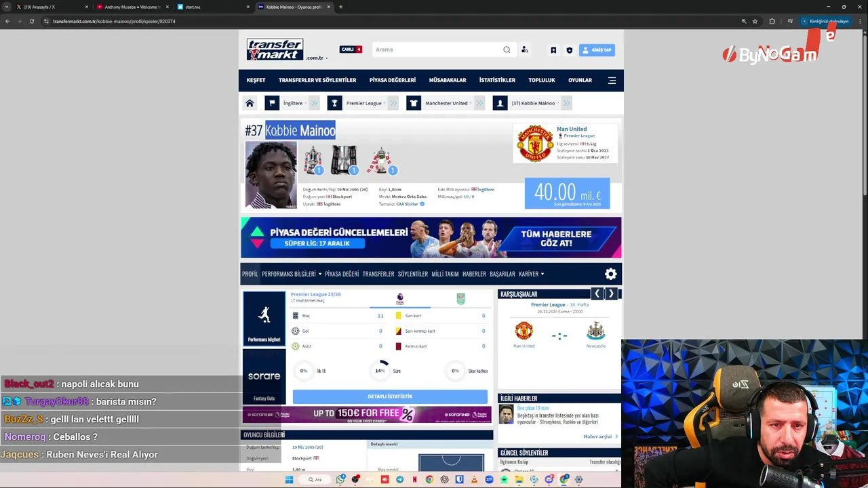Image resolution: width=868 pixels, height=488 pixels.
Task: Open the Beşiktaş transfer list news article
Action: (557, 418)
